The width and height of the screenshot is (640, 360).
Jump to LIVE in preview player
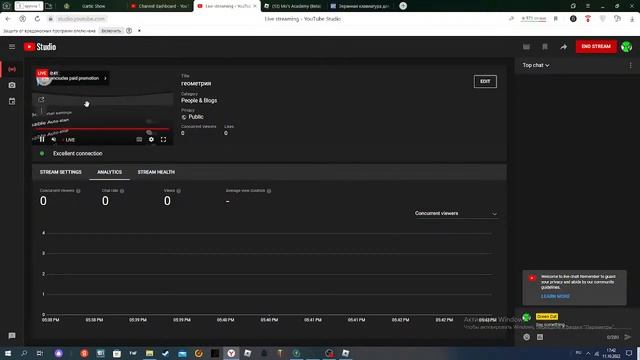coord(69,140)
